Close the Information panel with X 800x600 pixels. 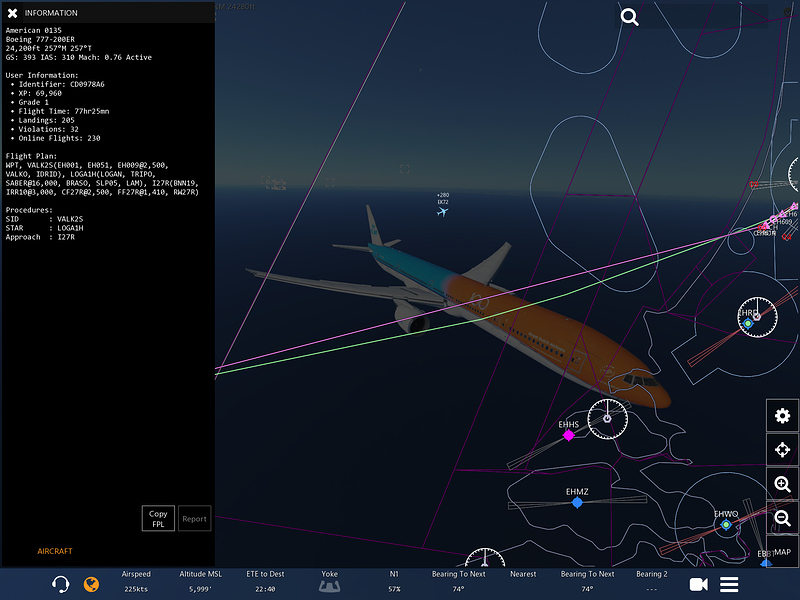click(x=13, y=13)
